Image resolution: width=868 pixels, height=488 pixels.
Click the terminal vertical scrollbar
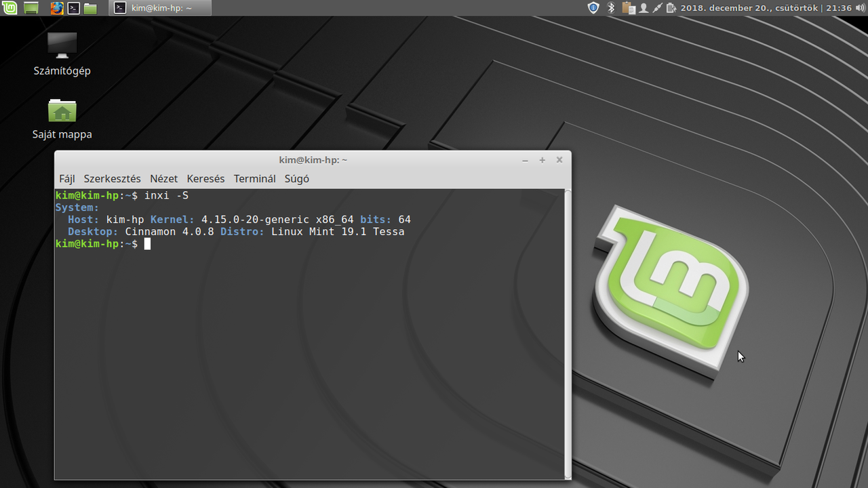(568, 333)
